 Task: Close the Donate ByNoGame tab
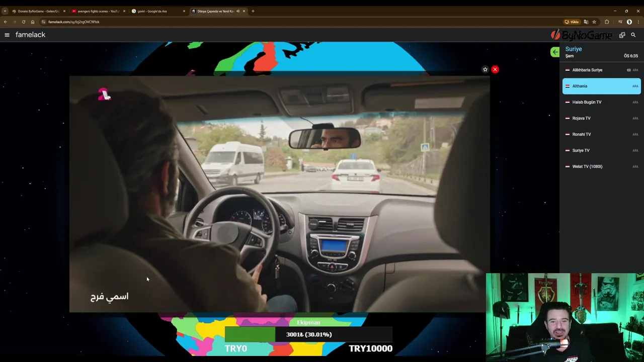pyautogui.click(x=64, y=11)
